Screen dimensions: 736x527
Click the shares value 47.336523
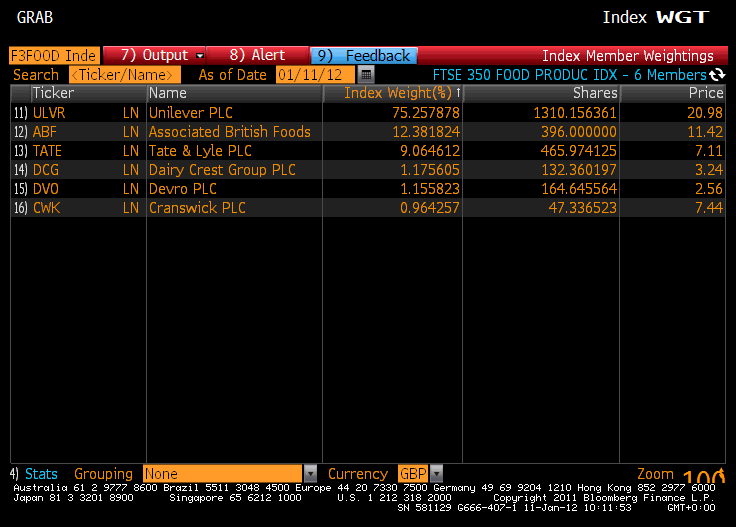(583, 208)
